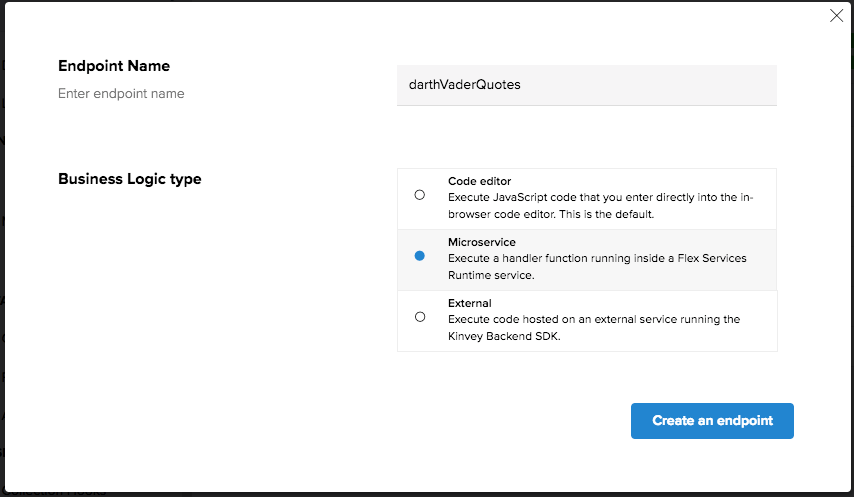The width and height of the screenshot is (854, 497).
Task: Click "Kinvey Backend SDK" in the External description
Action: [x=505, y=335]
